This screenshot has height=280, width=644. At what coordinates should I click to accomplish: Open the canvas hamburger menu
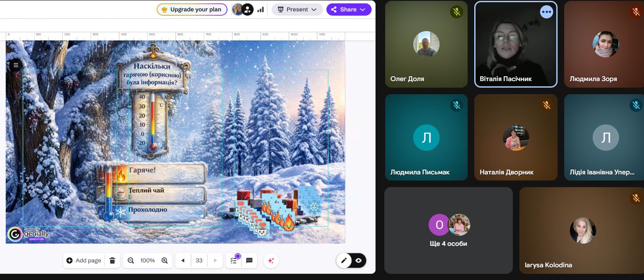point(16,65)
